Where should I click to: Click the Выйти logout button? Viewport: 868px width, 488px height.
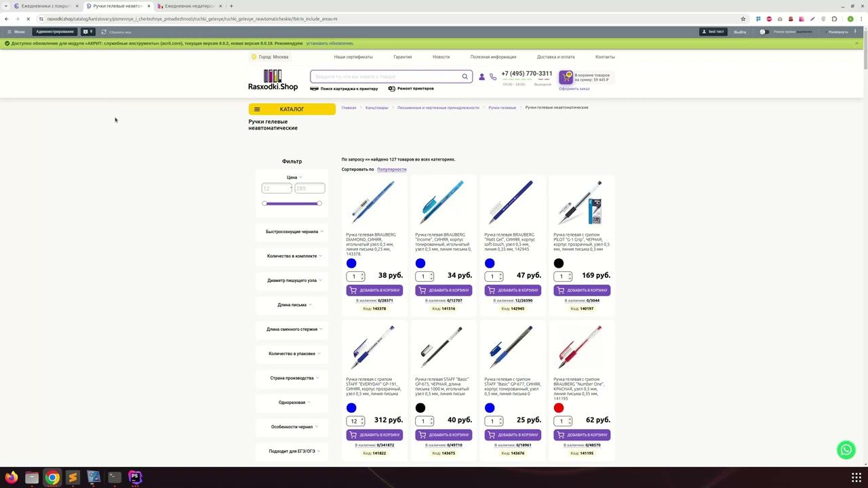[740, 32]
